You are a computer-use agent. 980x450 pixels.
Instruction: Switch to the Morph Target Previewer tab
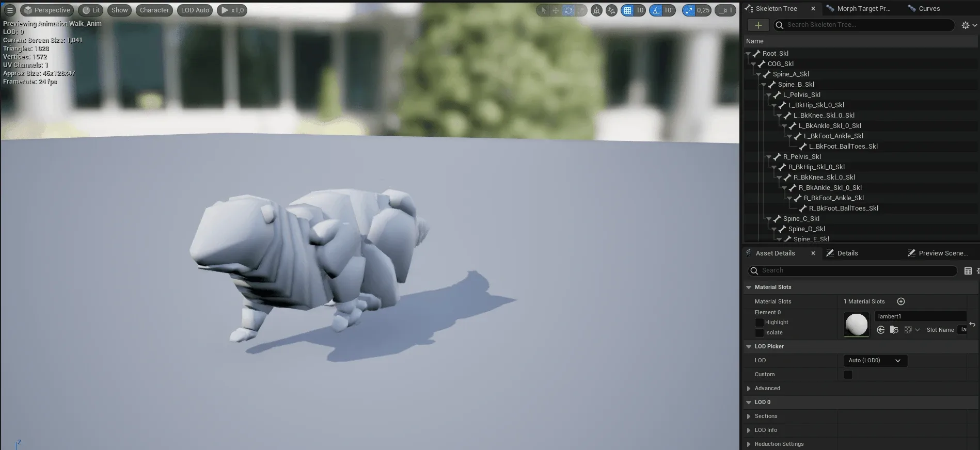point(863,9)
